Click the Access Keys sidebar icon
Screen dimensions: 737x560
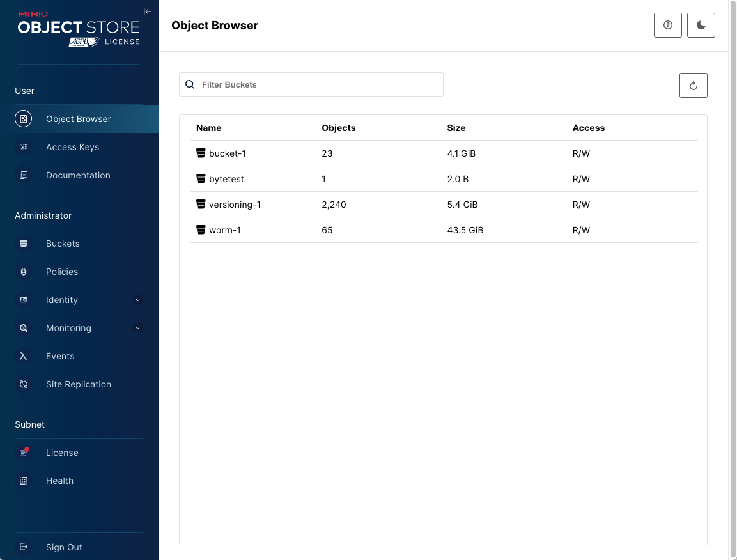24,147
